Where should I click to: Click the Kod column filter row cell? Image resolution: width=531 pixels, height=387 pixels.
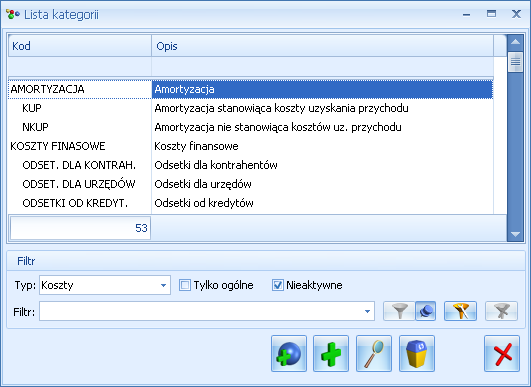click(x=80, y=67)
